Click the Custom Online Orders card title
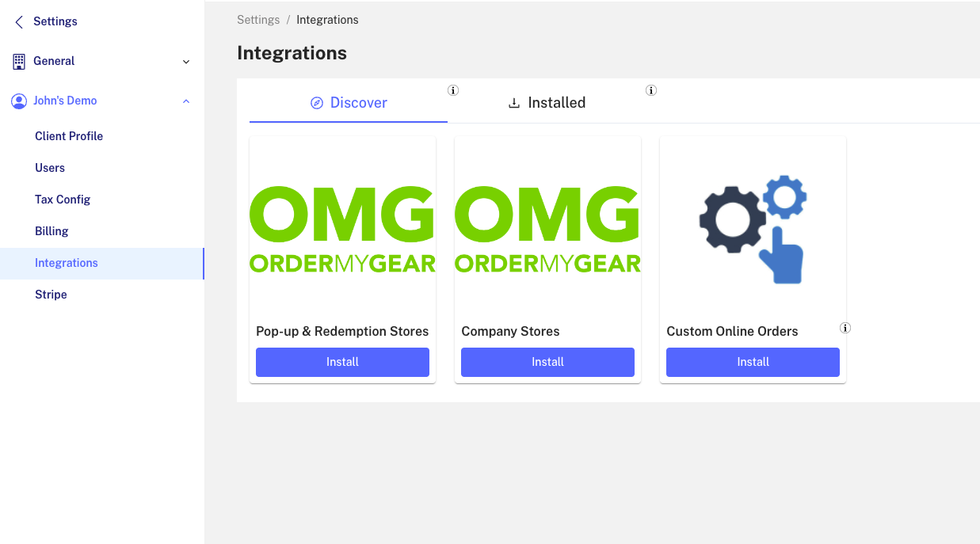This screenshot has height=544, width=980. pos(732,331)
